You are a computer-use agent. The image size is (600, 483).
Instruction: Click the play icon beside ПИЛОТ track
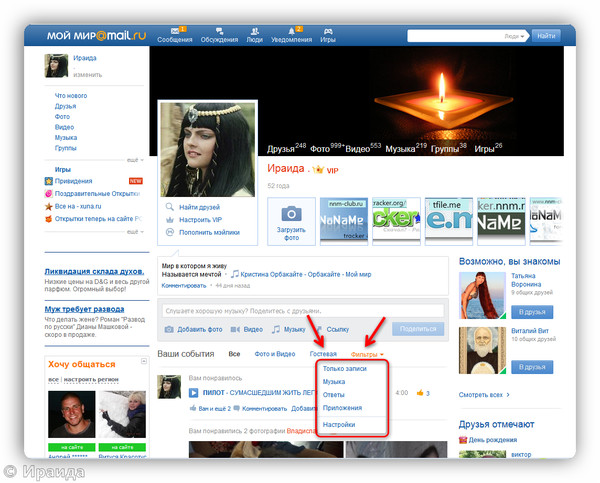click(194, 393)
